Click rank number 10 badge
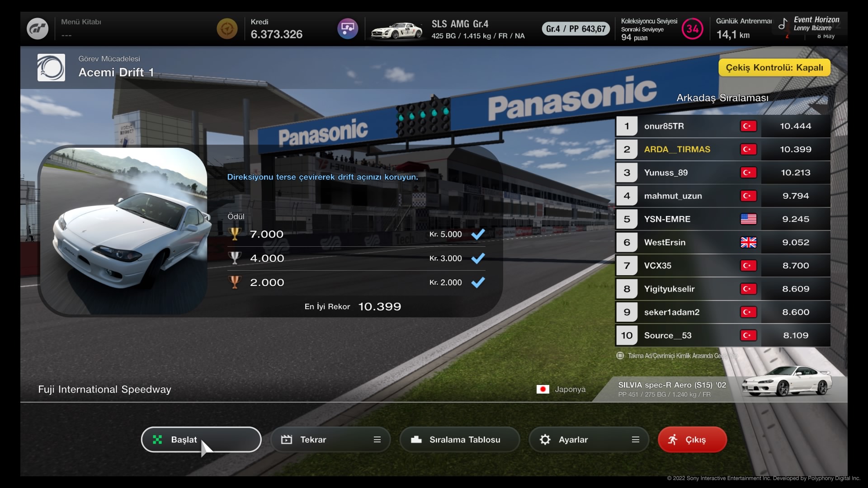868x488 pixels. point(627,335)
